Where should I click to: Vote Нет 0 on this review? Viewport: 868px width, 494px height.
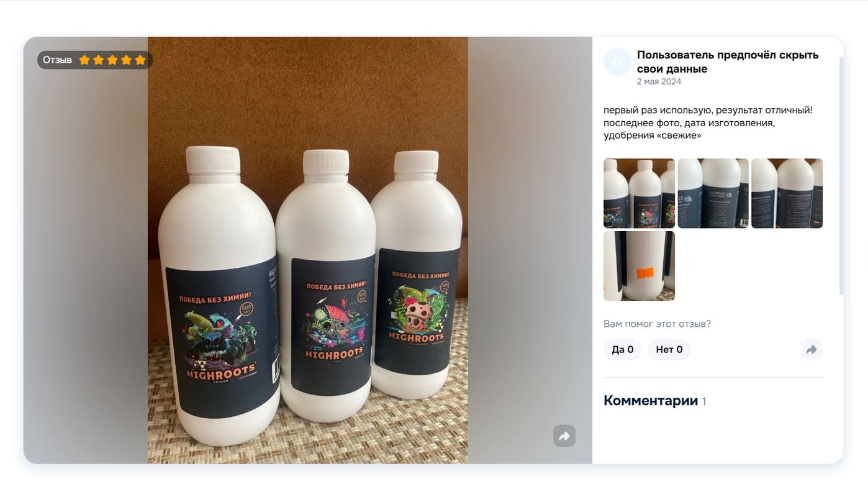[x=669, y=349]
